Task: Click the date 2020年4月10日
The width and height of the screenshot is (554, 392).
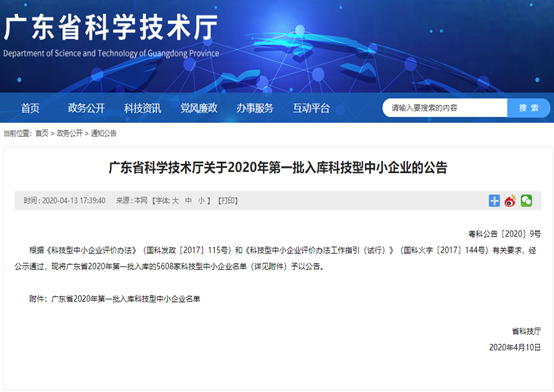Action: pyautogui.click(x=515, y=347)
